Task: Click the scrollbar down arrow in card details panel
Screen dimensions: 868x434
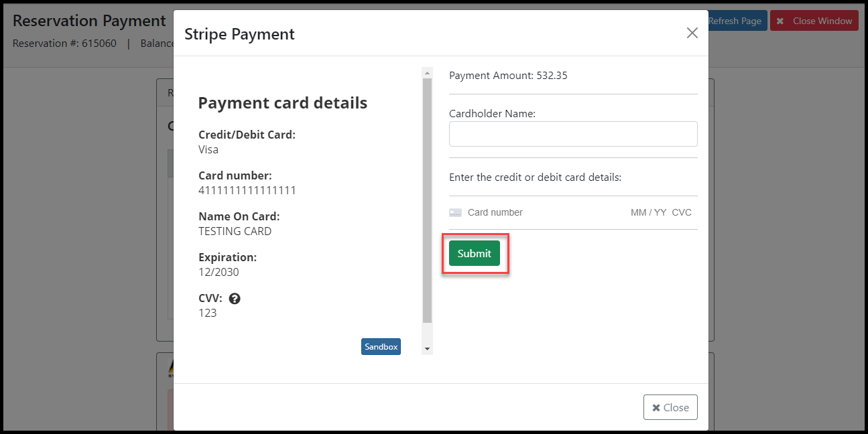Action: (427, 350)
